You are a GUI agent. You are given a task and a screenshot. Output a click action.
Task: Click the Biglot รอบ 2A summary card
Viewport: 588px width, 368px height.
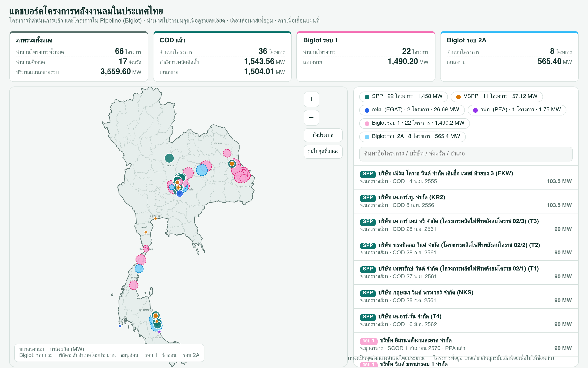[509, 56]
